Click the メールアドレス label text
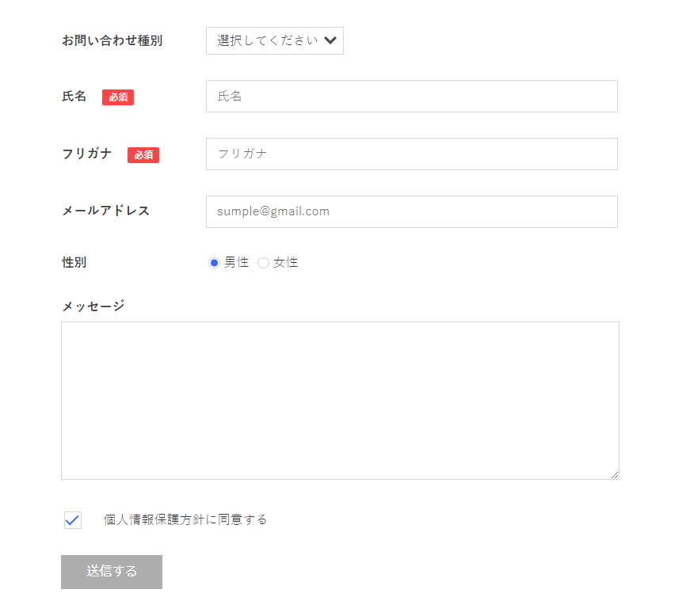Screen dimensions: 690x616 point(106,211)
